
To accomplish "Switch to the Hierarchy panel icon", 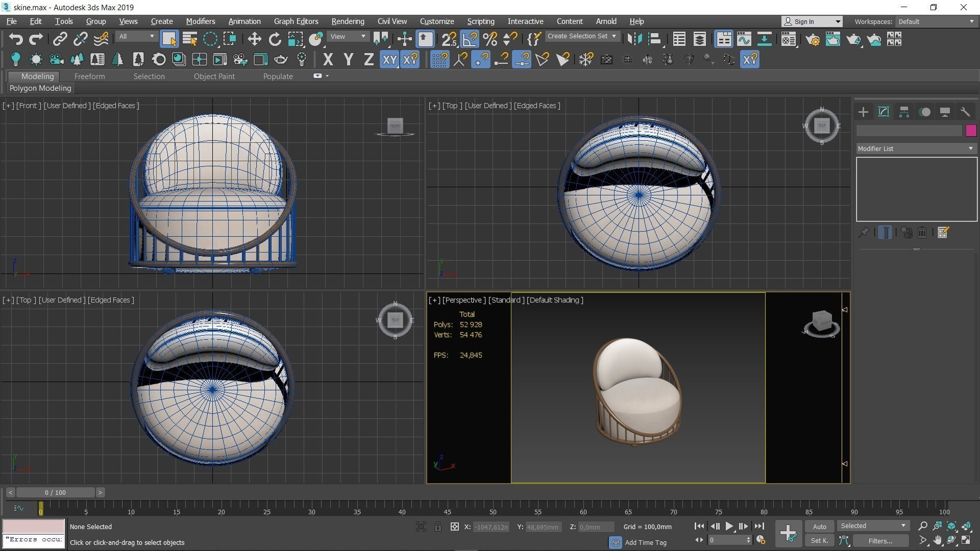I will pos(904,112).
